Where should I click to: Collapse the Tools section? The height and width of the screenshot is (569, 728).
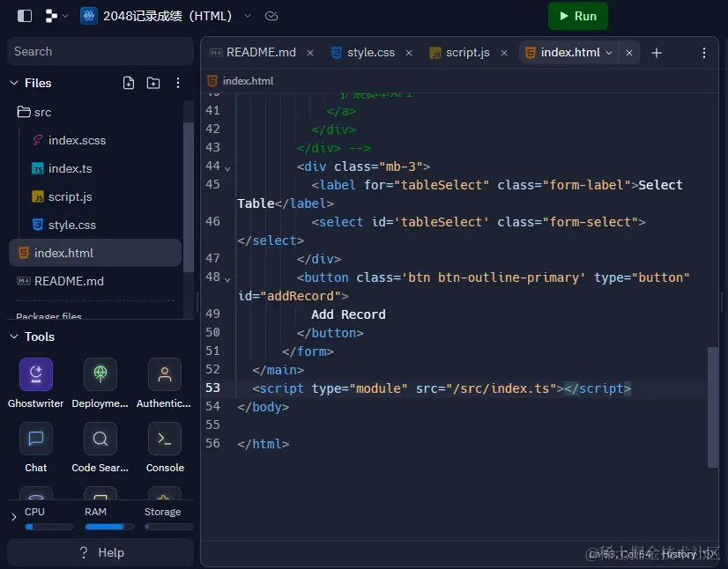14,336
